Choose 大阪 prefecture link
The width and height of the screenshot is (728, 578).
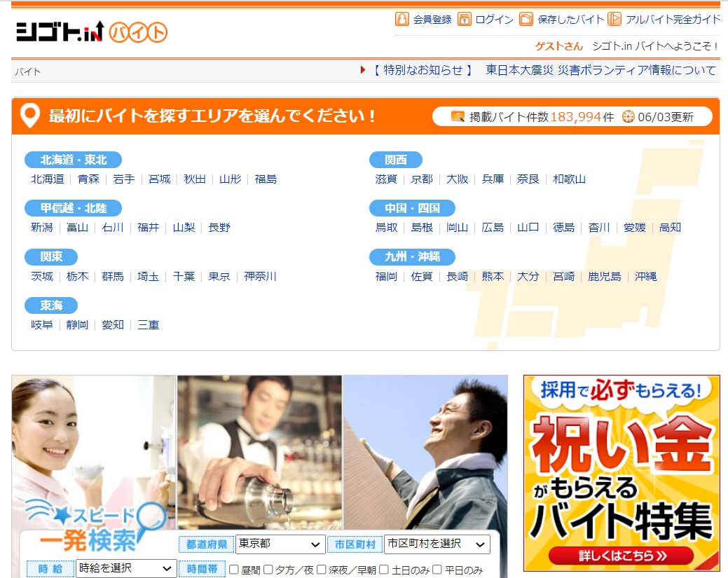(x=458, y=179)
